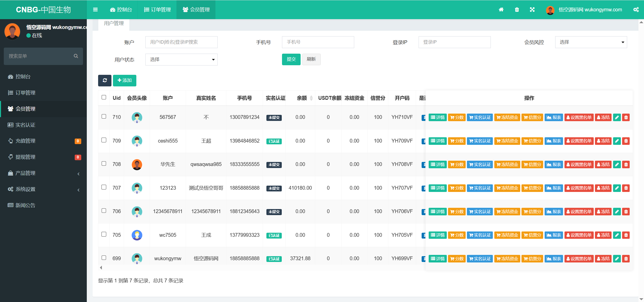The width and height of the screenshot is (644, 302).
Task: Click the trash icon in the top navbar
Action: (x=517, y=10)
